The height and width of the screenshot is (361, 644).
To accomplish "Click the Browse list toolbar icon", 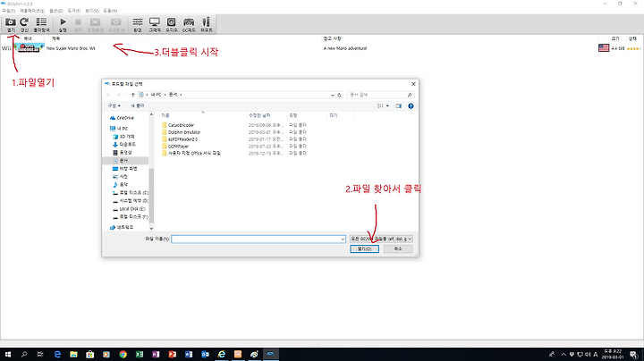I will point(41,25).
